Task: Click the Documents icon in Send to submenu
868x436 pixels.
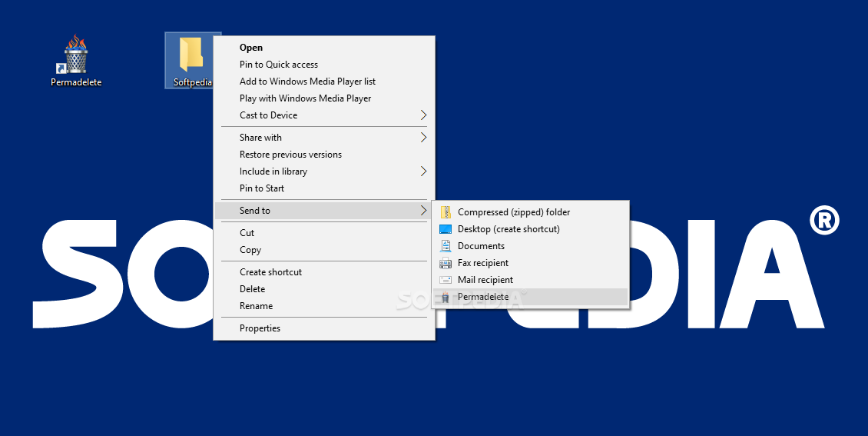Action: tap(446, 246)
